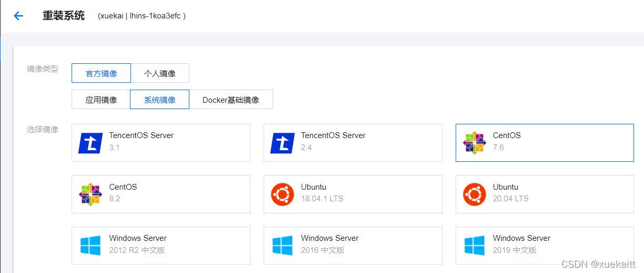Click the Ubuntu 20.04 LTS logo icon

click(475, 194)
